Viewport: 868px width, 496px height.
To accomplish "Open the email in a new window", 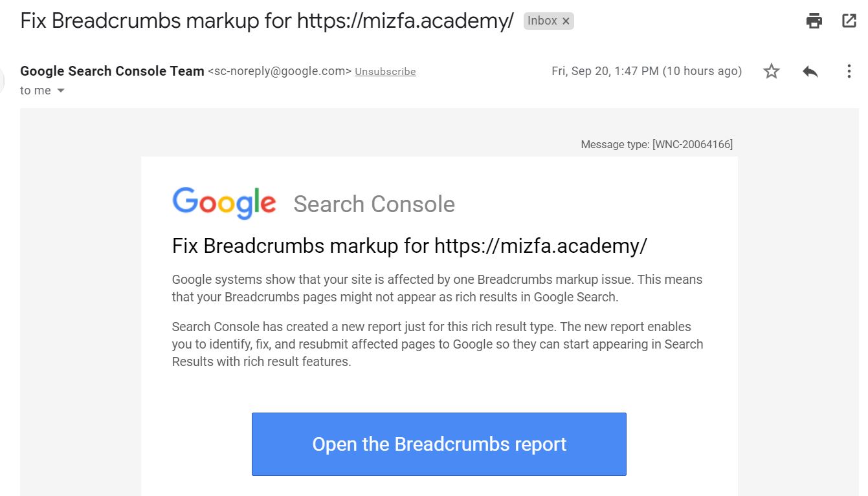I will (849, 20).
